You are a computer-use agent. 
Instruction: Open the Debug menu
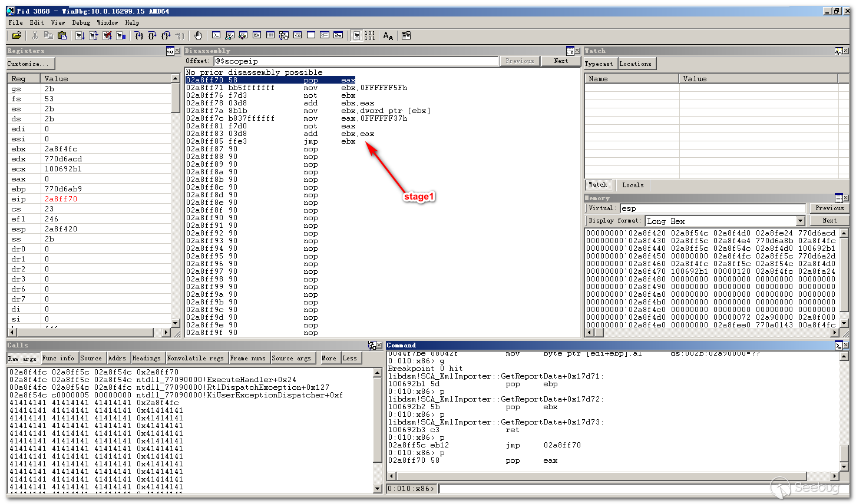pos(81,22)
